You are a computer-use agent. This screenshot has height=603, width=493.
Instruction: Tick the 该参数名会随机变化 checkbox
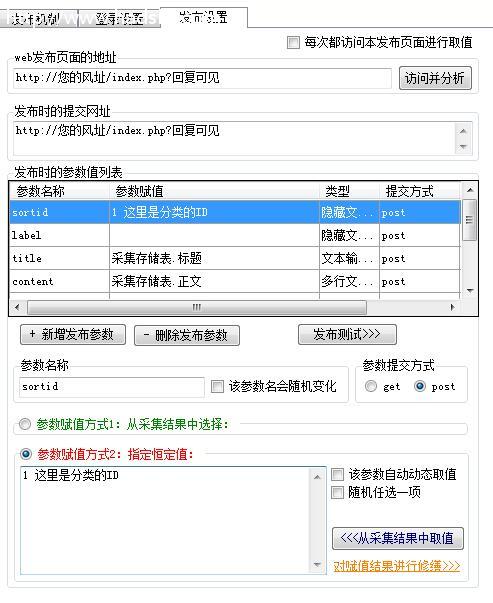pos(217,386)
